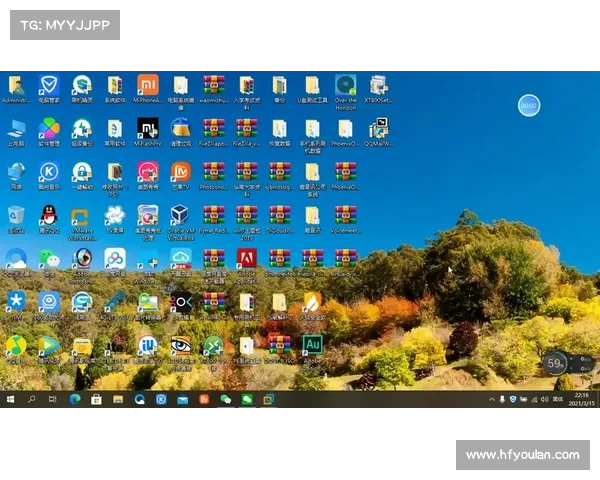Open the FileZilla_v... WinRAR archive
The height and width of the screenshot is (480, 600).
(x=247, y=128)
